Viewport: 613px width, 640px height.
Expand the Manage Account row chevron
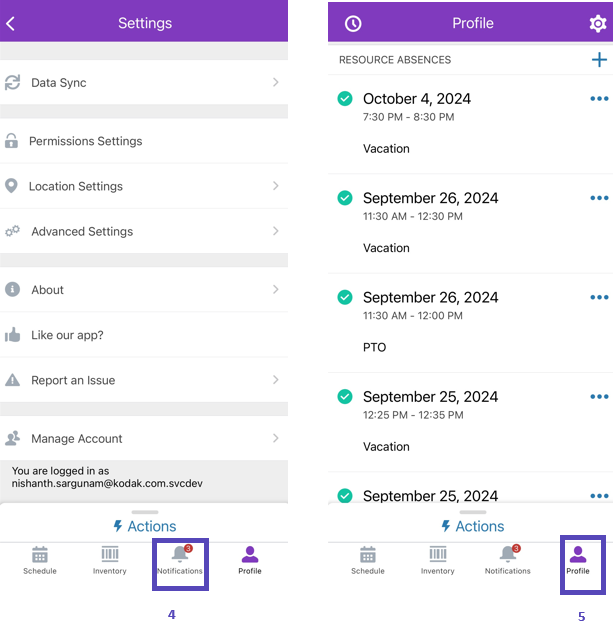pos(275,438)
